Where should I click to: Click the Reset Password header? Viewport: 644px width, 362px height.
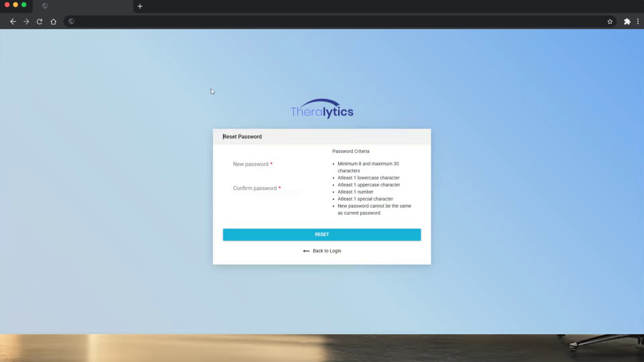click(x=242, y=137)
